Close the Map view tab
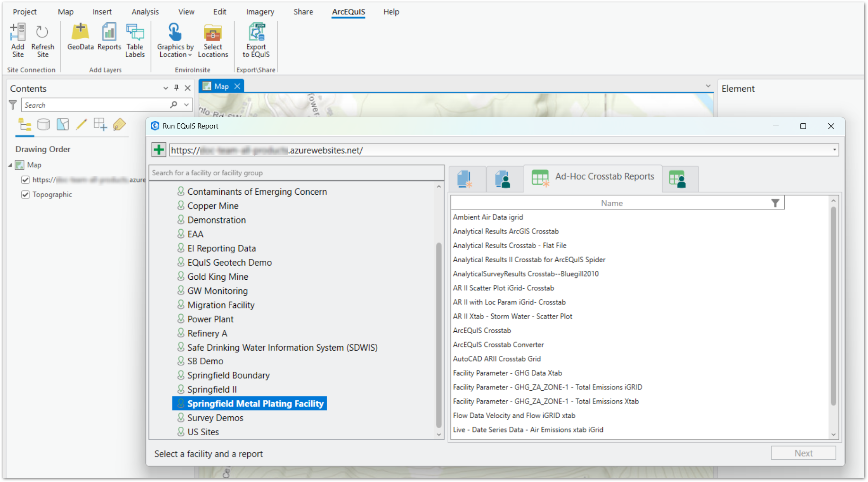 point(237,86)
